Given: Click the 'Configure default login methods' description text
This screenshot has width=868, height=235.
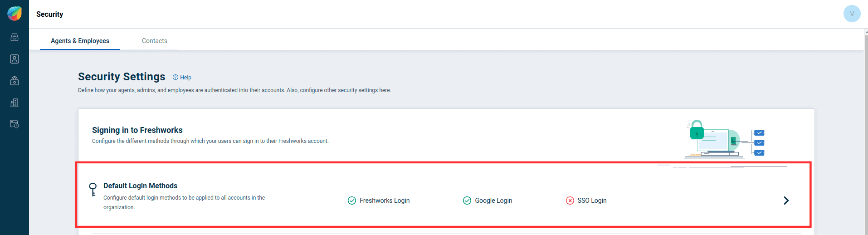Looking at the screenshot, I should pos(184,202).
